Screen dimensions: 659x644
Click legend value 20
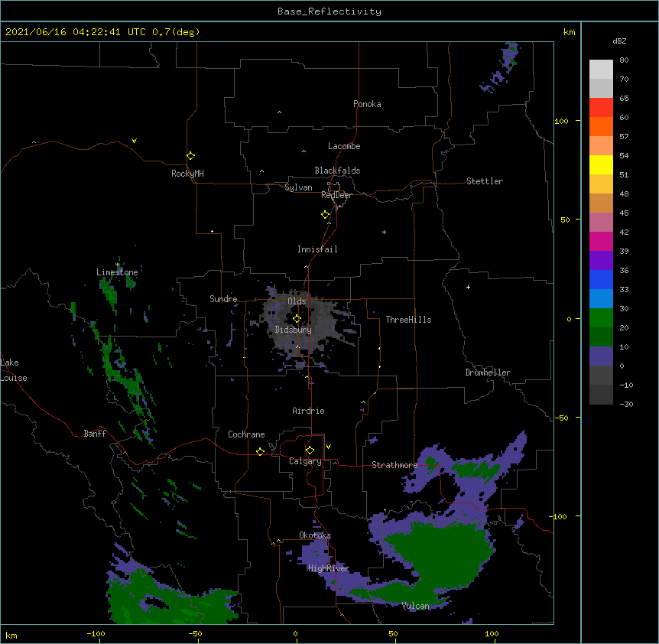tap(624, 328)
